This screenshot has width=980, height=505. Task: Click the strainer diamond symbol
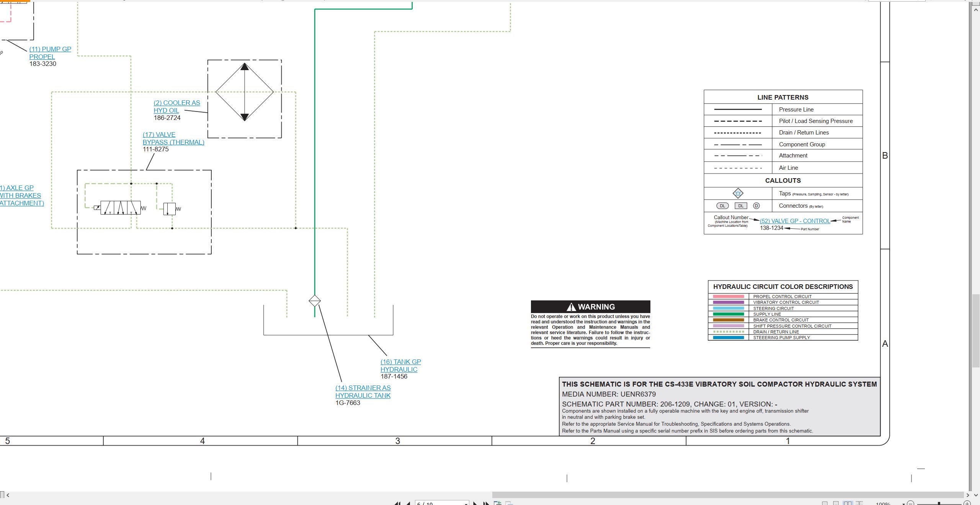coord(315,301)
